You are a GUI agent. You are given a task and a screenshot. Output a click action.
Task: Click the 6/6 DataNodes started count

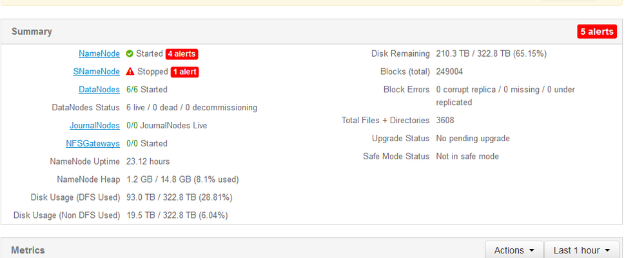131,90
